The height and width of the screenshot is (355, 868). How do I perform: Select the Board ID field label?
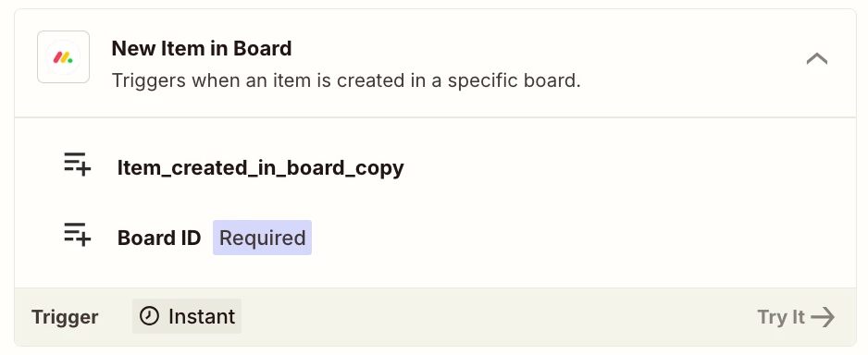[159, 238]
